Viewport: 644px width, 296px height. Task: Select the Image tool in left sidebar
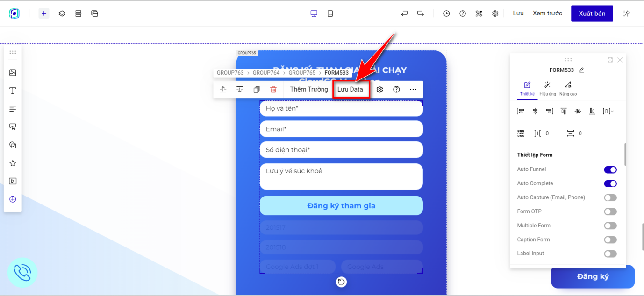point(13,73)
